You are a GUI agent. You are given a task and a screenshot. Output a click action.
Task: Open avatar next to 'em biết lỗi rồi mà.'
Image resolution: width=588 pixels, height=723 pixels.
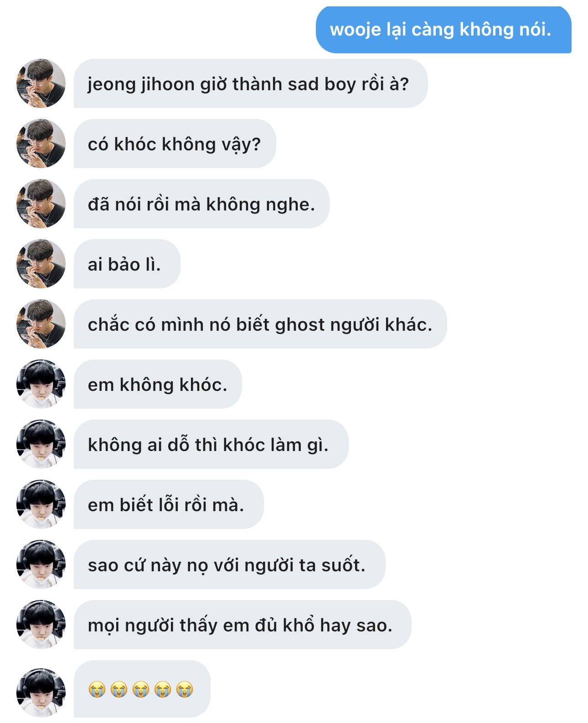point(41,504)
